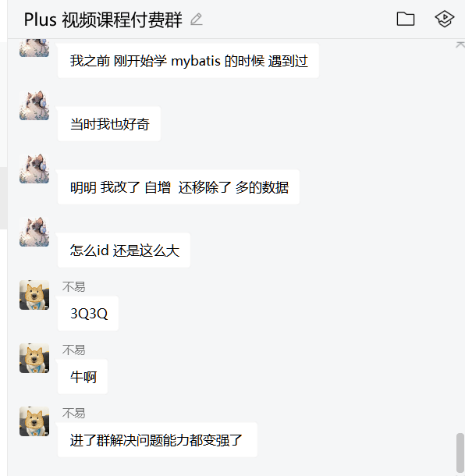Select the message bubble 3Q3Q
This screenshot has height=476, width=465.
click(x=88, y=313)
